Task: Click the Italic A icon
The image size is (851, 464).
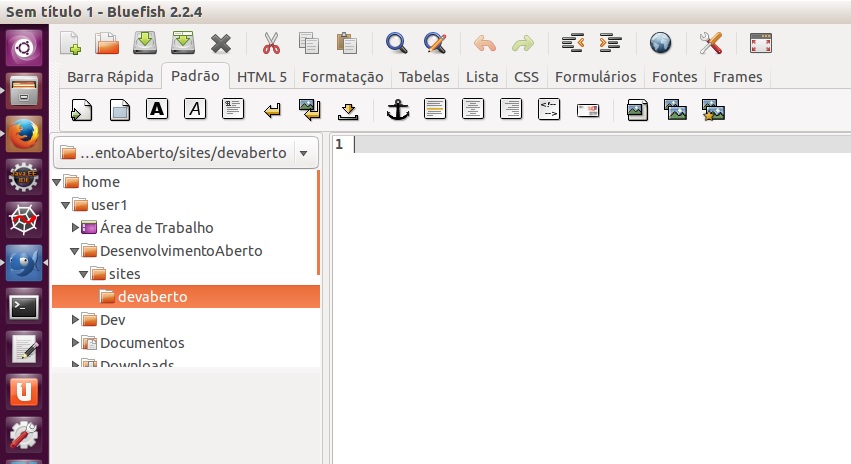Action: [x=194, y=110]
